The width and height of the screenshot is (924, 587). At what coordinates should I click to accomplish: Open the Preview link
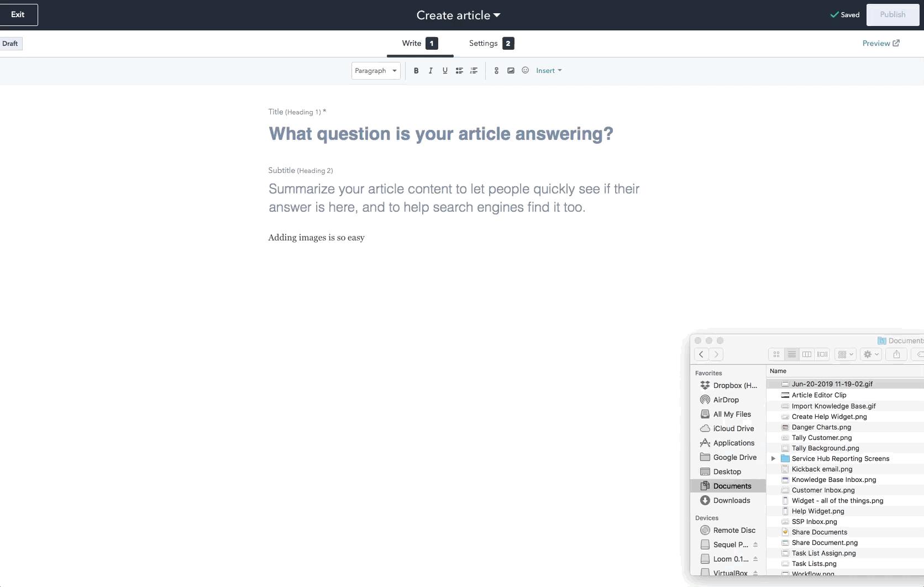click(880, 43)
